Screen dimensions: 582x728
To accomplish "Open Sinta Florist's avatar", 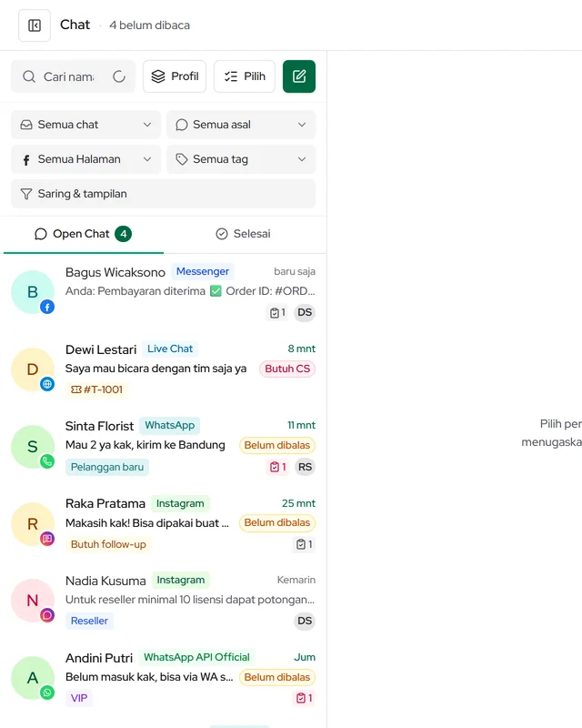I will [x=33, y=447].
